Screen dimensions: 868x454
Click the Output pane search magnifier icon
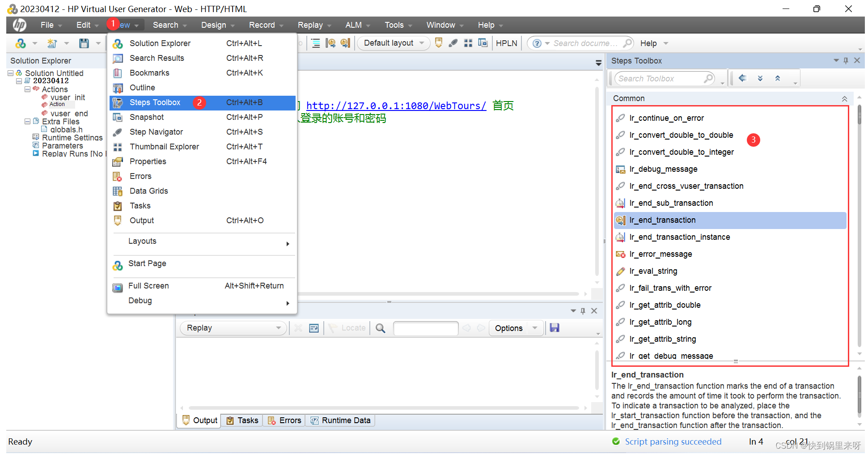(381, 328)
